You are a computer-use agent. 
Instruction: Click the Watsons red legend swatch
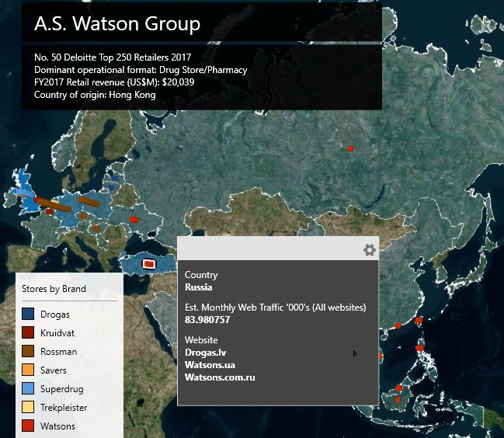(28, 426)
